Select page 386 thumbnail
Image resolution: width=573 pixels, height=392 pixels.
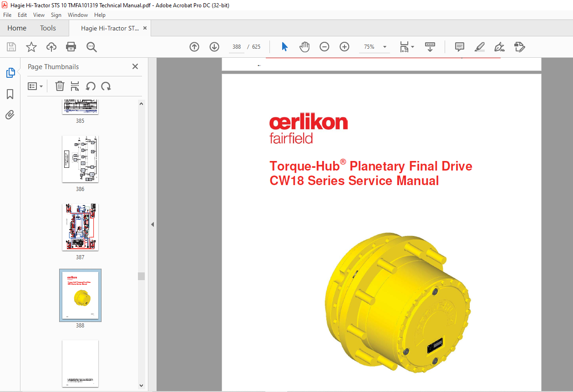pyautogui.click(x=80, y=159)
